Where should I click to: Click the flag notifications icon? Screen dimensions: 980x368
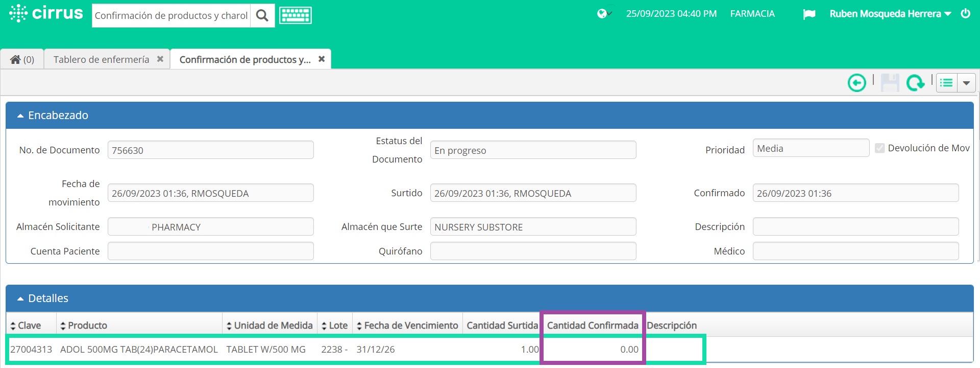click(x=809, y=14)
